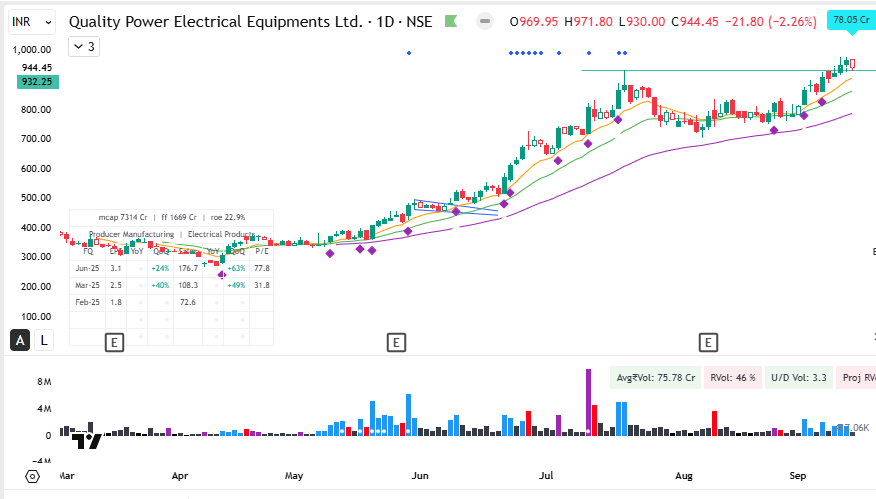
Task: Click the open price O969.95 value
Action: [x=534, y=22]
